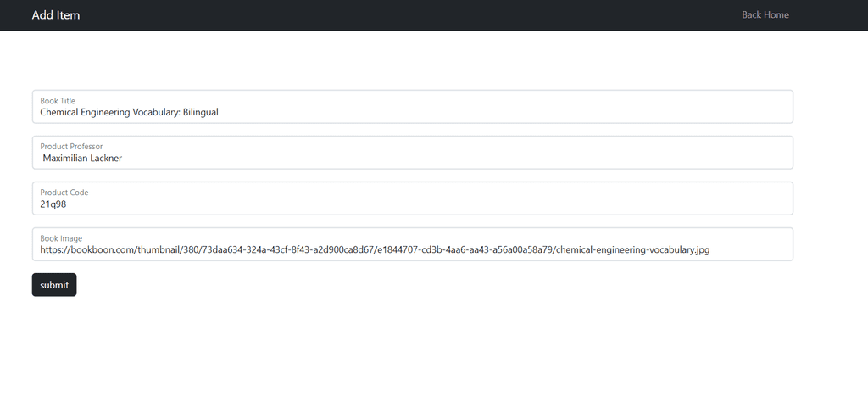Click the 'Product Professor' floating label

(x=71, y=147)
